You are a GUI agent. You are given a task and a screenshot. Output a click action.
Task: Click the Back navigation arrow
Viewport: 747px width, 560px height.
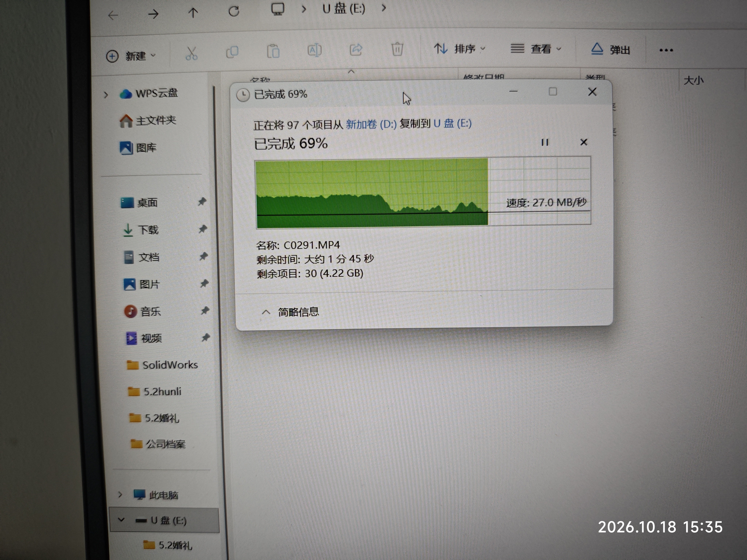click(x=113, y=15)
